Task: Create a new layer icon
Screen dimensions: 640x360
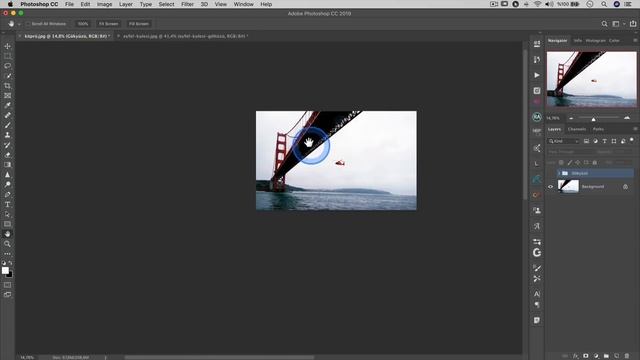Action: point(617,356)
